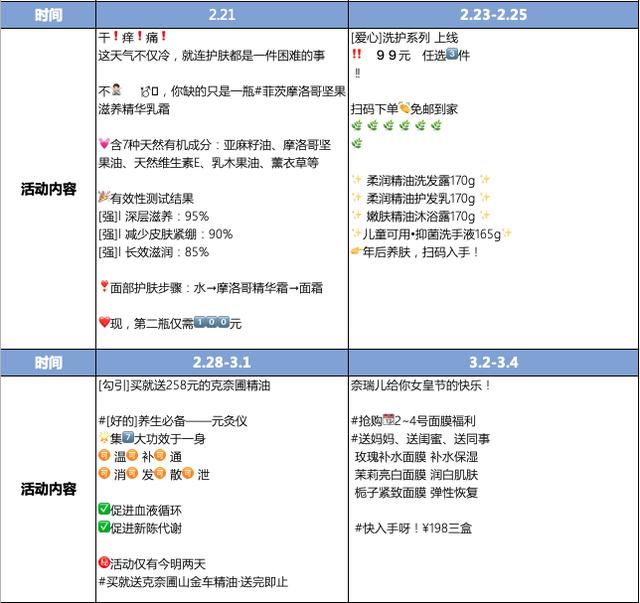This screenshot has width=640, height=603.
Task: Select the line '玫瑰补水面膜 补水保湿'
Action: point(416,457)
